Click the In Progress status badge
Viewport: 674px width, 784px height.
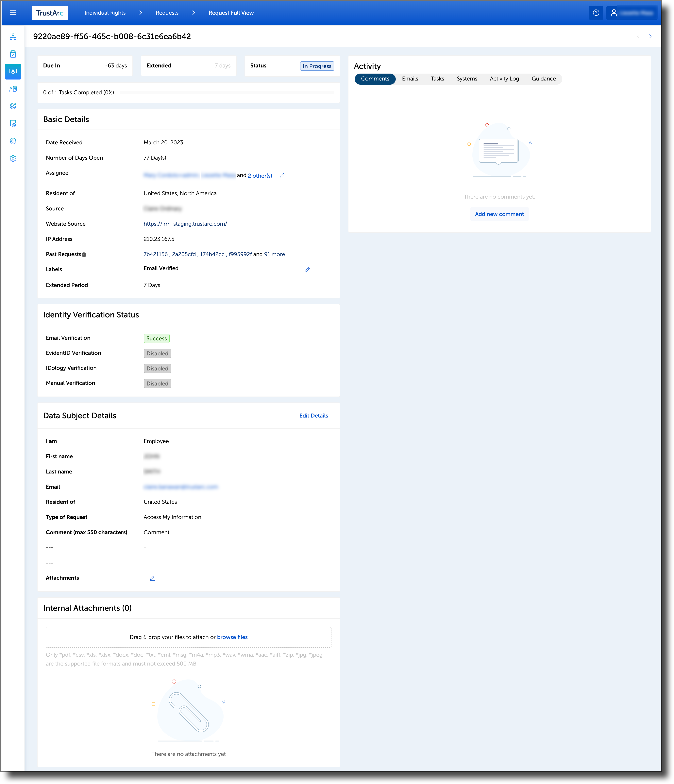pyautogui.click(x=317, y=66)
